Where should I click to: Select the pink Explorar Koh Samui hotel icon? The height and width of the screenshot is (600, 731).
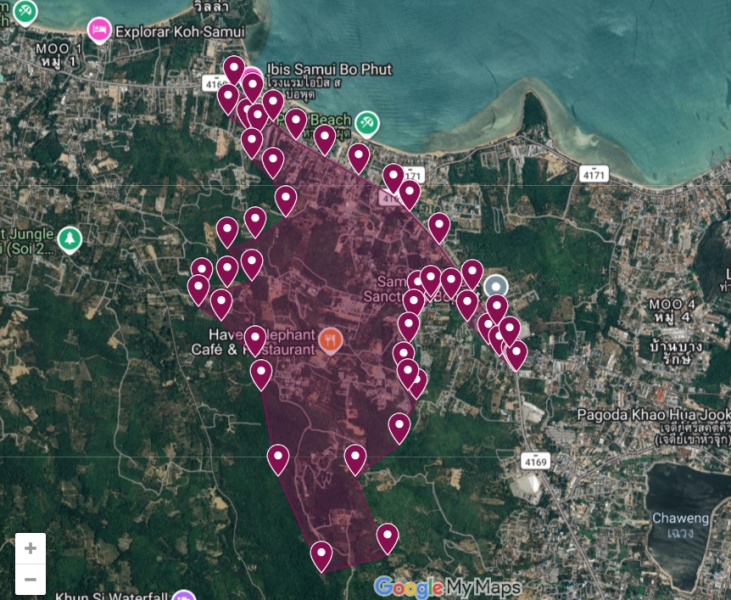point(98,29)
